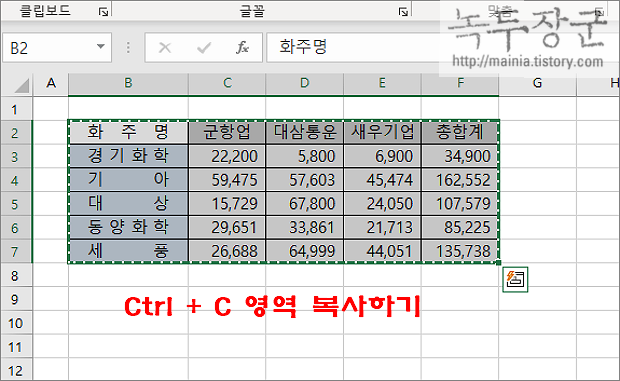Image resolution: width=620 pixels, height=381 pixels.
Task: Click the Select All corner triangle
Action: [x=22, y=85]
